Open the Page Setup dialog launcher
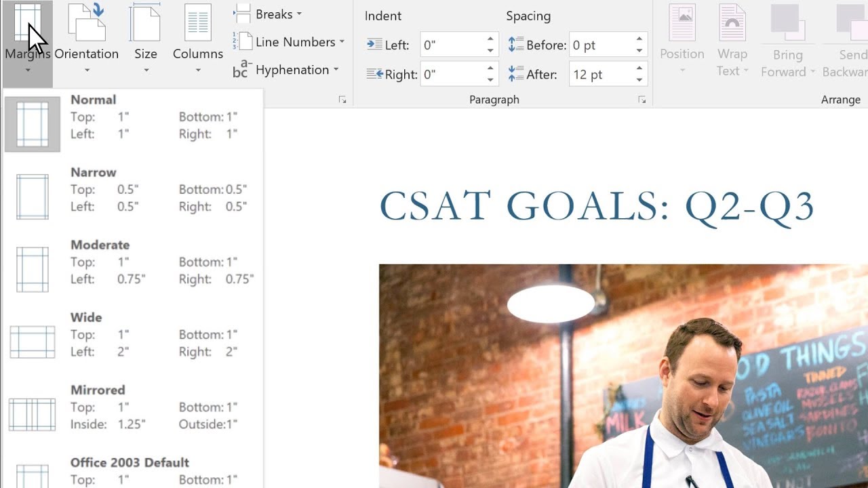The width and height of the screenshot is (868, 488). [x=342, y=100]
